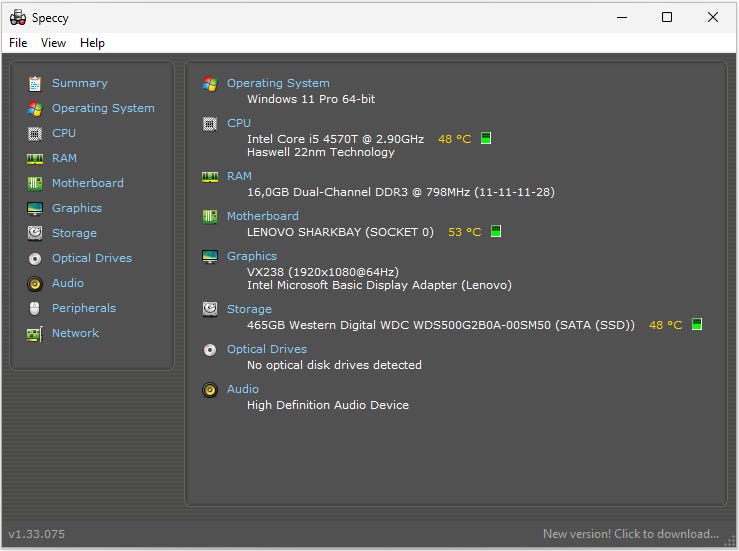Screen dimensions: 739x551
Task: Click the CPU temperature '48 °C' value
Action: click(x=454, y=139)
